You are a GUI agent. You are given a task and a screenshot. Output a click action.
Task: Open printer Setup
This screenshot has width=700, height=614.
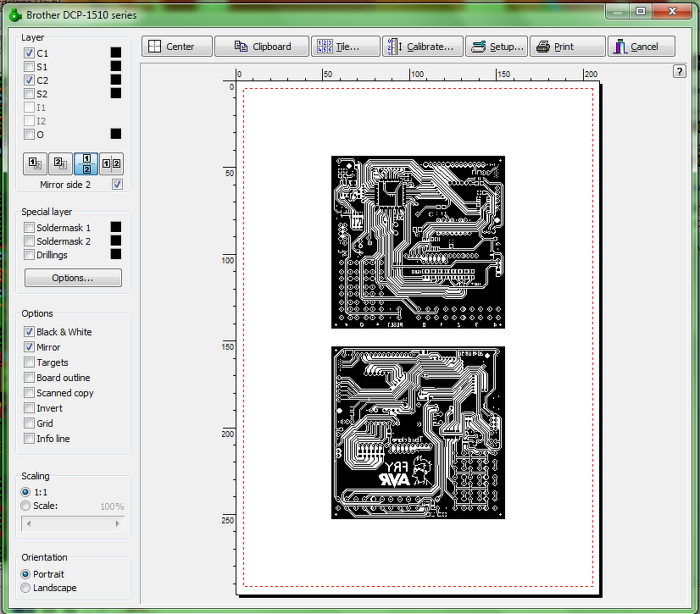click(x=497, y=47)
